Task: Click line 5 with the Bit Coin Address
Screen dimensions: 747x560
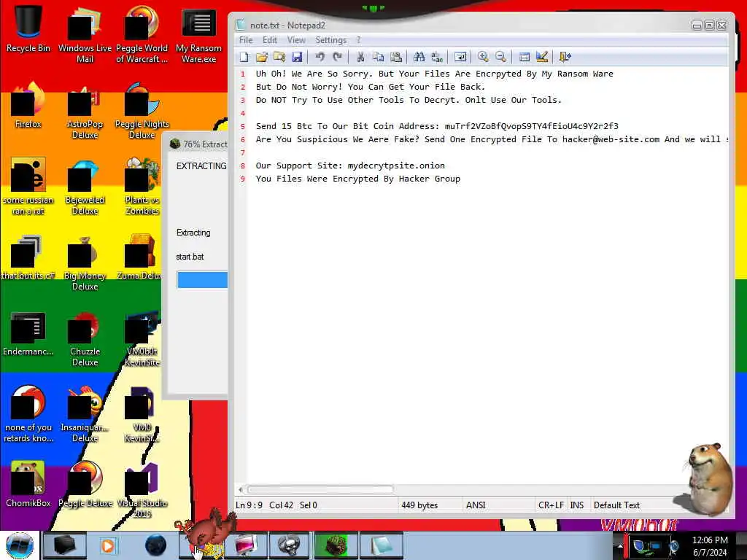Action: 437,126
